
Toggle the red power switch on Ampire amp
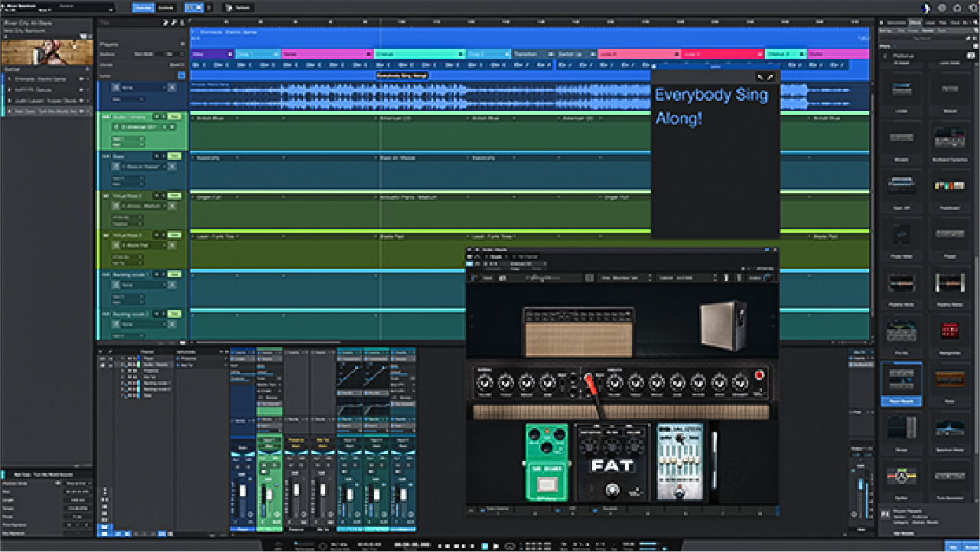759,375
